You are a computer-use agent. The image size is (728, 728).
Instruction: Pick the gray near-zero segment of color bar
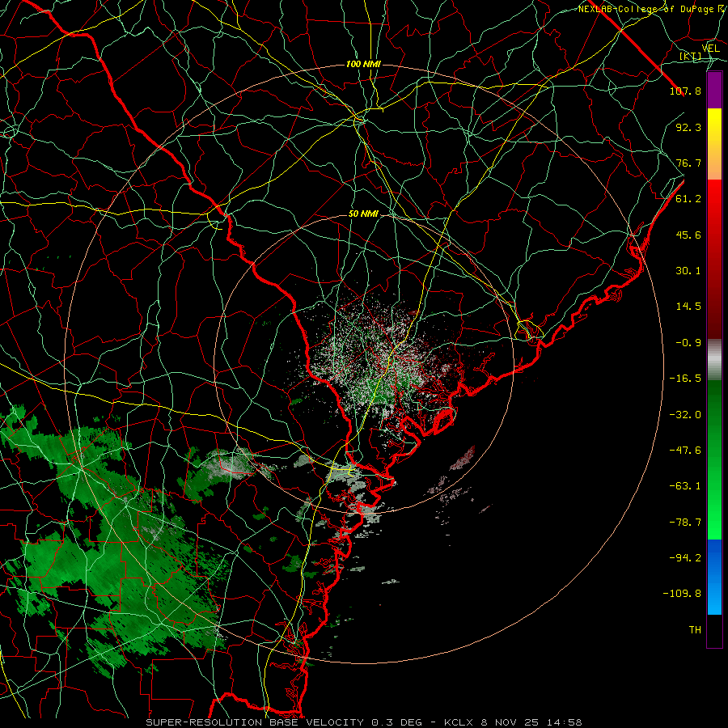(714, 360)
